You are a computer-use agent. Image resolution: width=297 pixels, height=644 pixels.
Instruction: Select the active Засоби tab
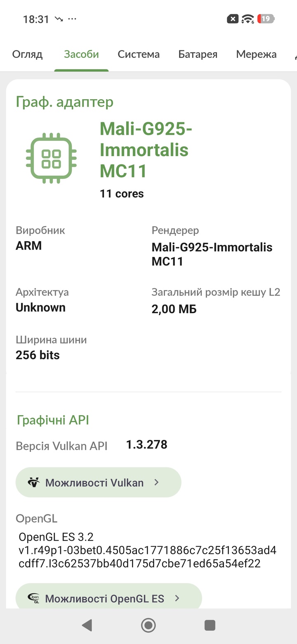81,54
